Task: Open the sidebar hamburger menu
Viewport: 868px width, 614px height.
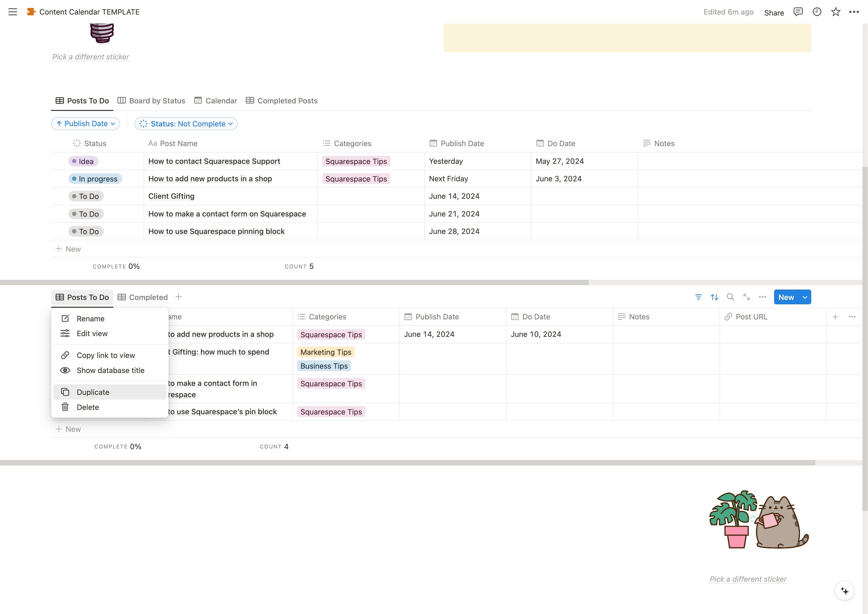Action: pyautogui.click(x=12, y=12)
